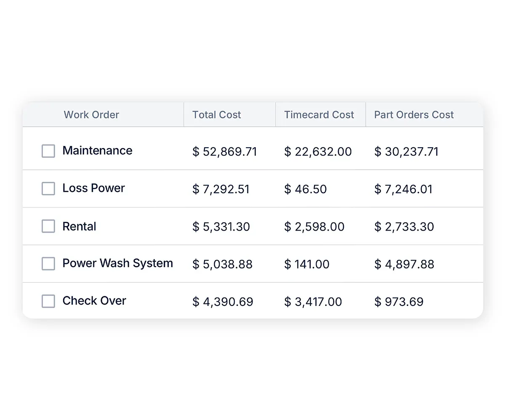Open the Loss Power work order row
505x420 pixels.
(x=93, y=188)
